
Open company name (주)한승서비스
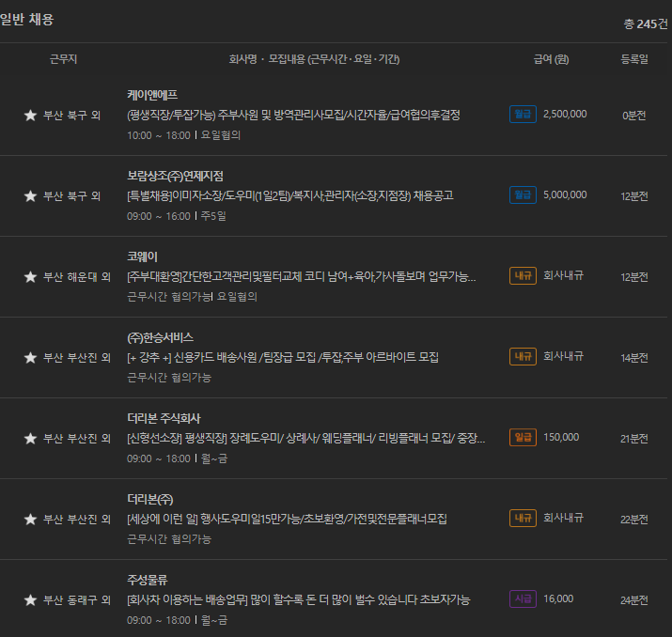pos(161,337)
